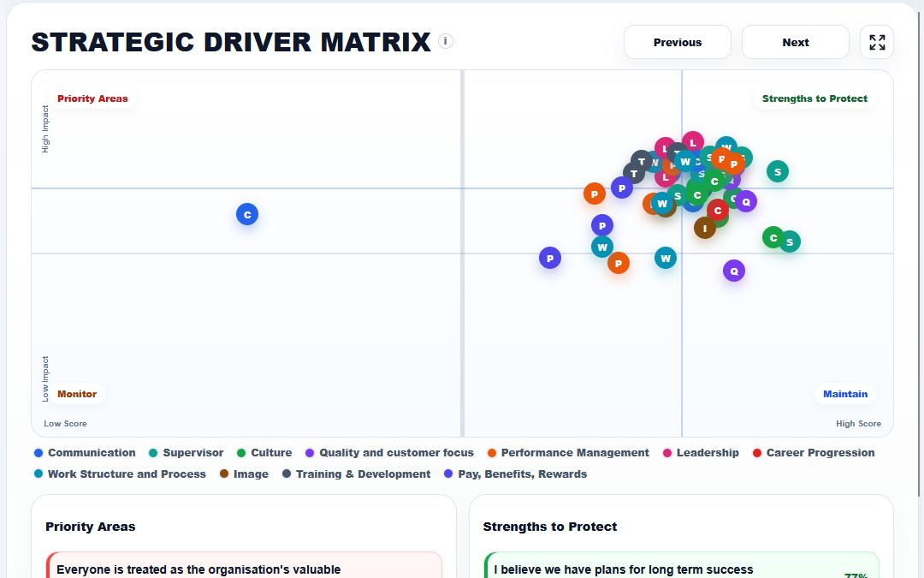The width and height of the screenshot is (924, 578).
Task: Click the High Impact axis label
Action: coord(45,129)
